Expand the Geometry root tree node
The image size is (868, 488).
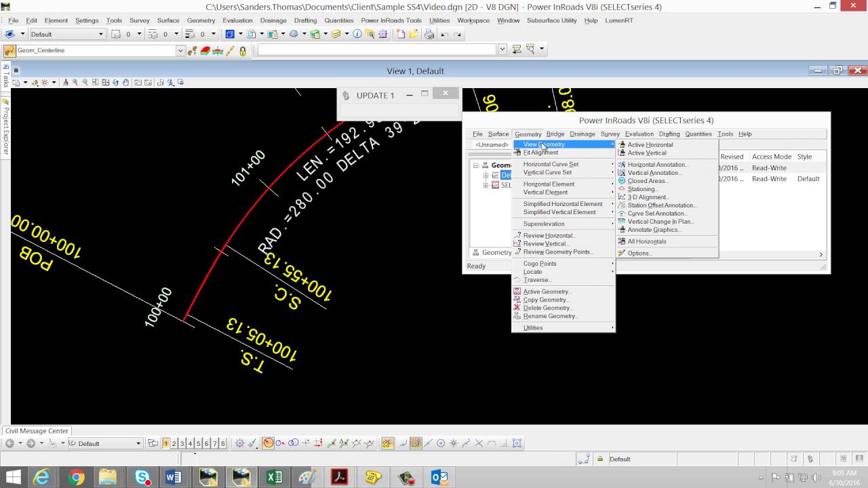click(x=476, y=165)
